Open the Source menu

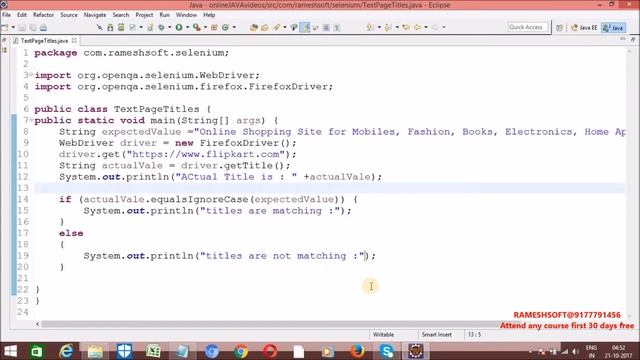[x=69, y=15]
